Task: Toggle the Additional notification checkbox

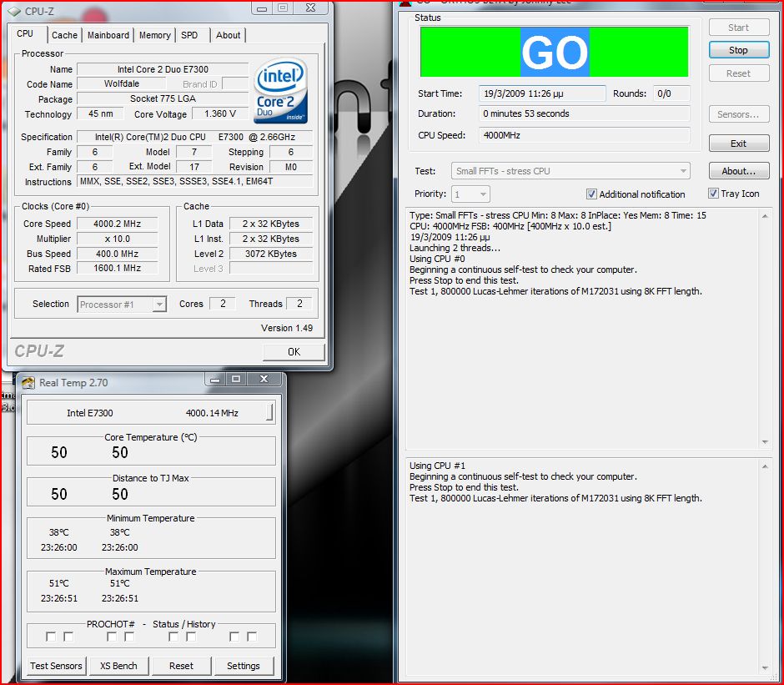Action: click(591, 194)
